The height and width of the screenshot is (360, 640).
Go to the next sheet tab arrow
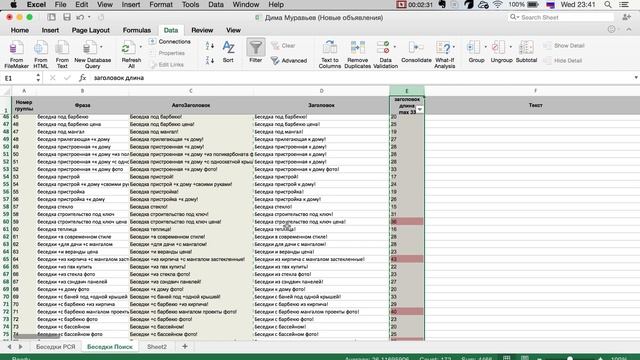point(20,347)
